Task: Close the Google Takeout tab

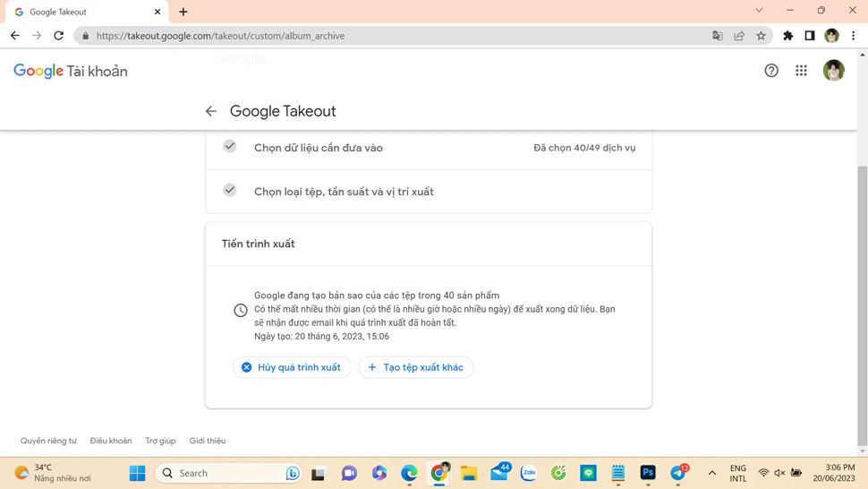Action: [157, 12]
